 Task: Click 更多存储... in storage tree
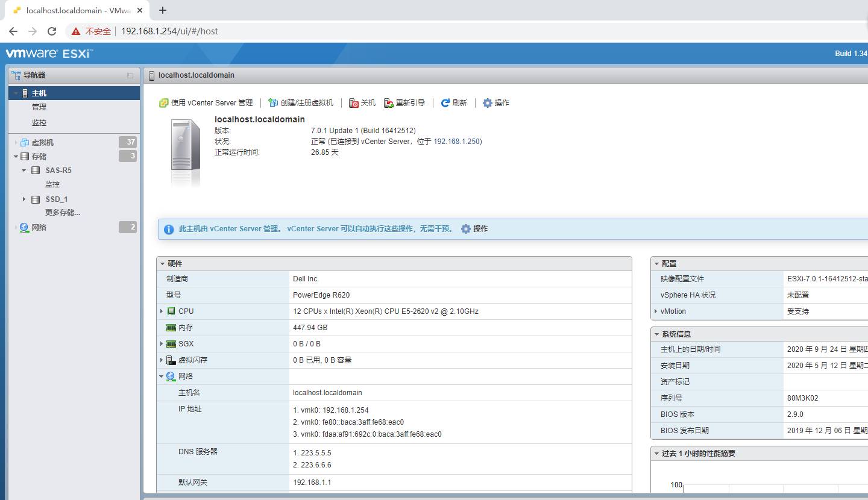tap(63, 213)
